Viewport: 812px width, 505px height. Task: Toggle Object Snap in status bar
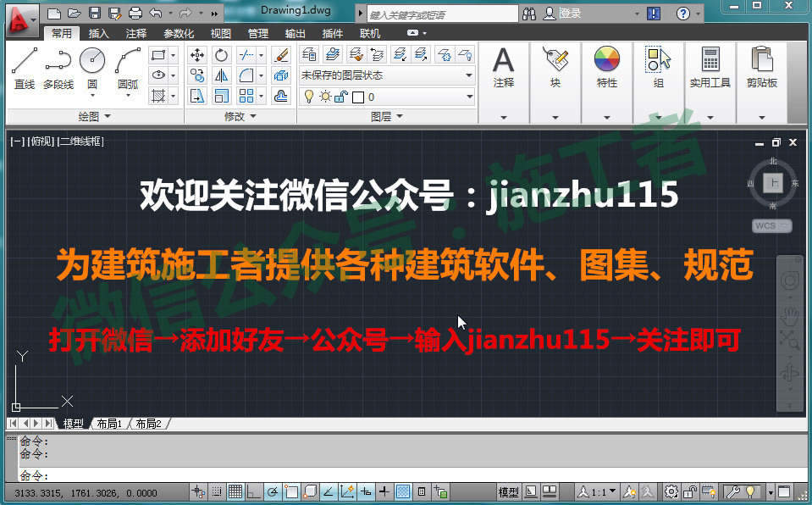click(291, 491)
